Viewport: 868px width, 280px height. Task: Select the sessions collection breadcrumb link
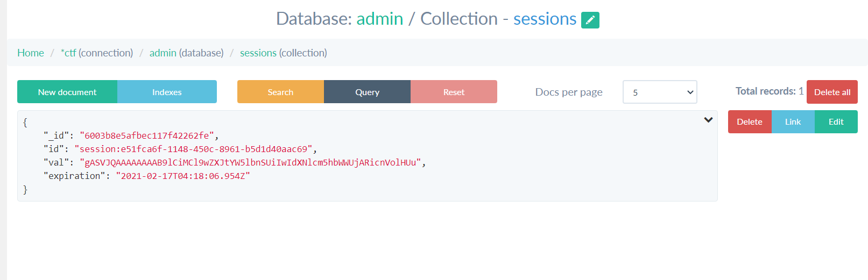[258, 53]
